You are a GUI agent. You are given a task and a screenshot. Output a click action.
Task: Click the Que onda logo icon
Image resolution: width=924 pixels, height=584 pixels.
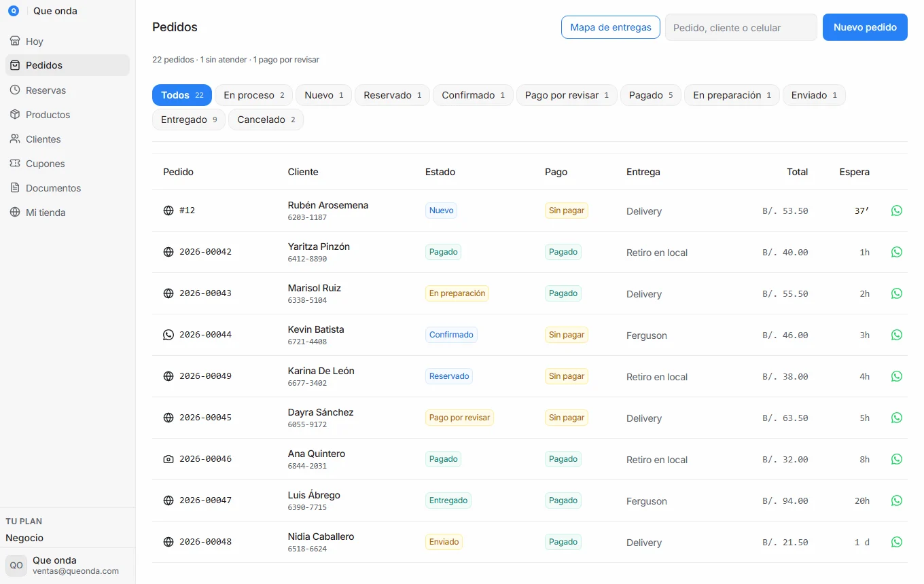pyautogui.click(x=14, y=11)
